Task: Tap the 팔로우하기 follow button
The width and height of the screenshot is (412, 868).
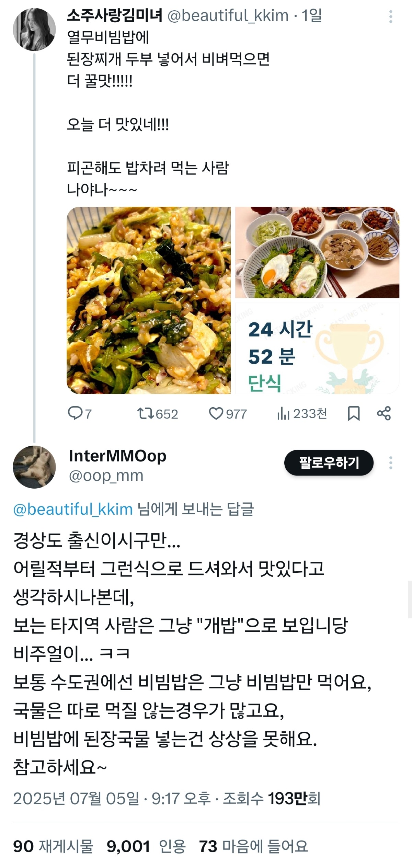Action: [329, 462]
